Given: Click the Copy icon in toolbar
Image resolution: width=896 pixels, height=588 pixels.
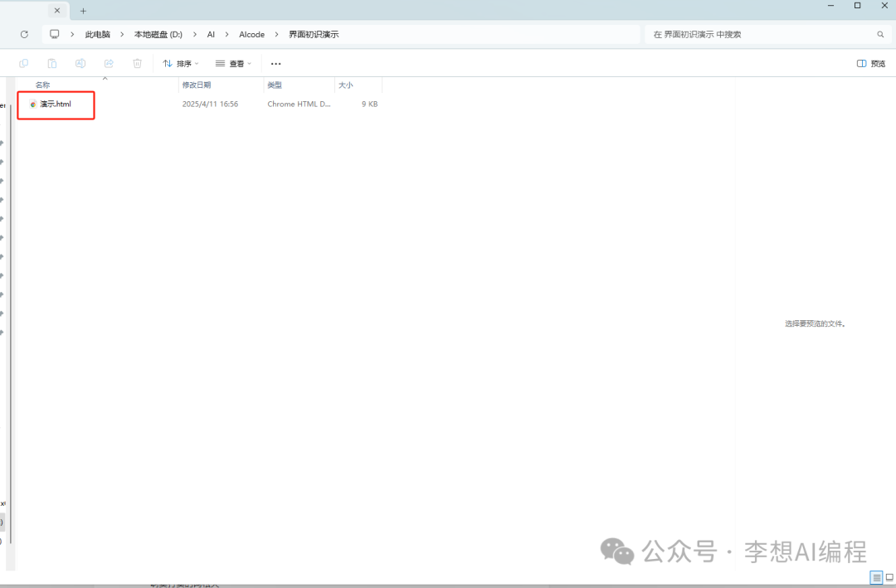Looking at the screenshot, I should (x=23, y=63).
